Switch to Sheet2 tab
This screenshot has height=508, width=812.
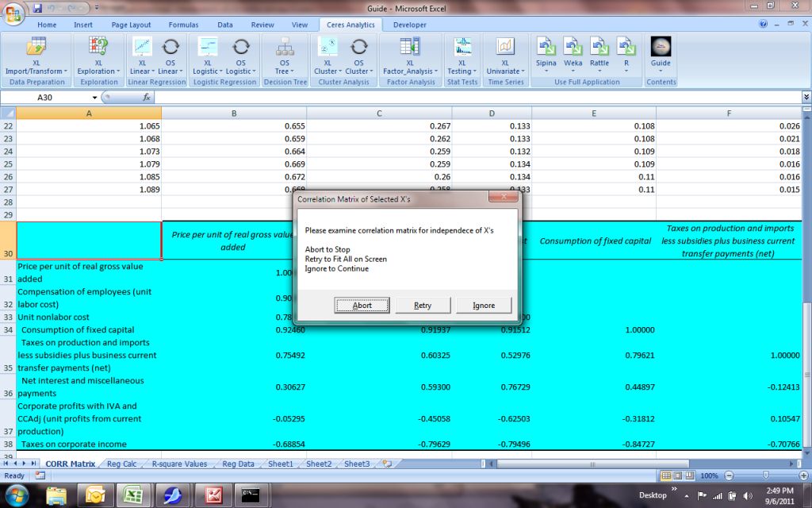pyautogui.click(x=319, y=464)
